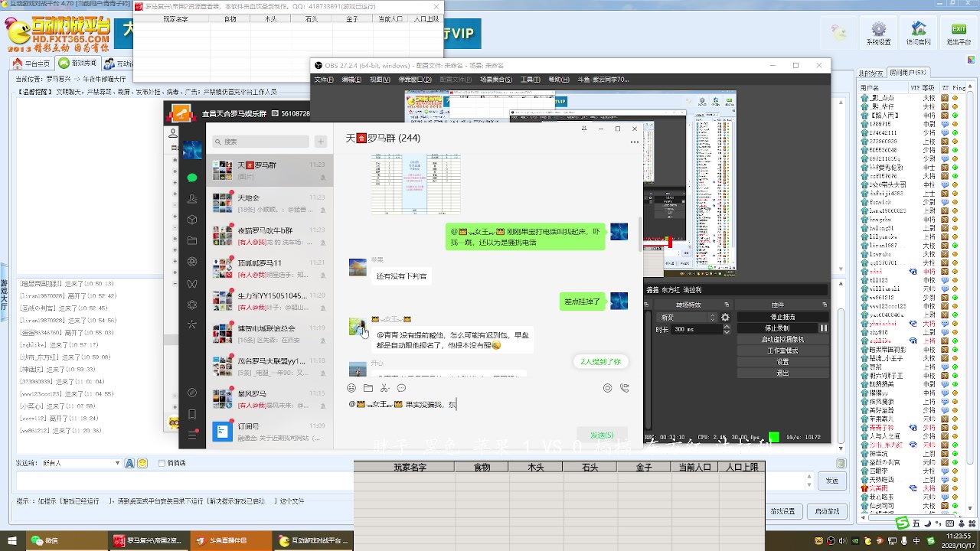Image resolution: width=980 pixels, height=551 pixels.
Task: Click the WeChat 发送(S) send button
Action: (x=602, y=435)
